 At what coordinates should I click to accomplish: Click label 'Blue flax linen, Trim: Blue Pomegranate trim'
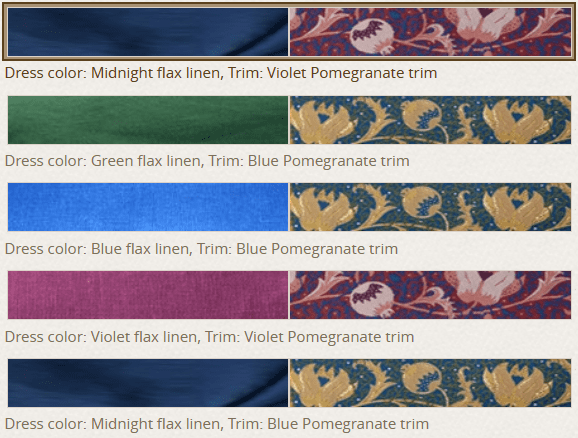coord(244,249)
